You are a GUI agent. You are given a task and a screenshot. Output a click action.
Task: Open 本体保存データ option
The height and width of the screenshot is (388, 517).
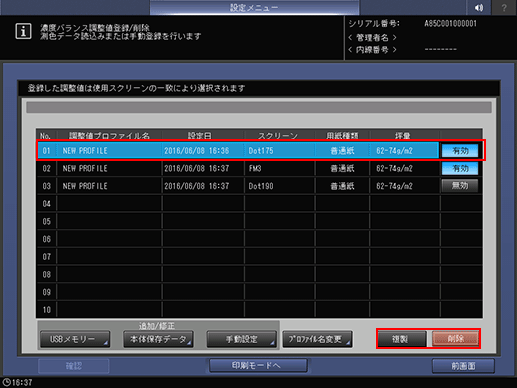pyautogui.click(x=158, y=339)
